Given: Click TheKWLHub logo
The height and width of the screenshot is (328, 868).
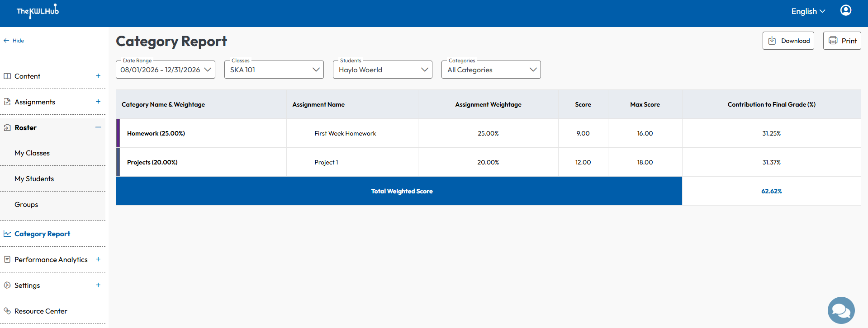Looking at the screenshot, I should point(38,11).
